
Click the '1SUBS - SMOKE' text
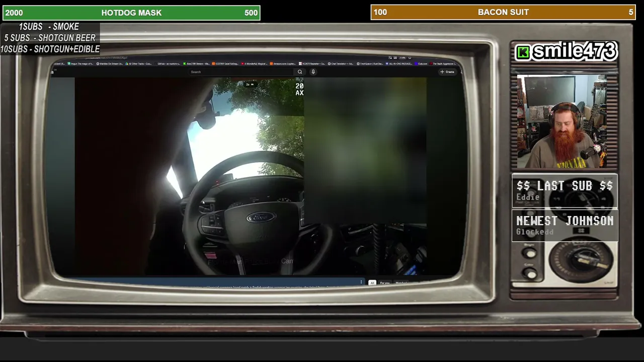point(49,27)
